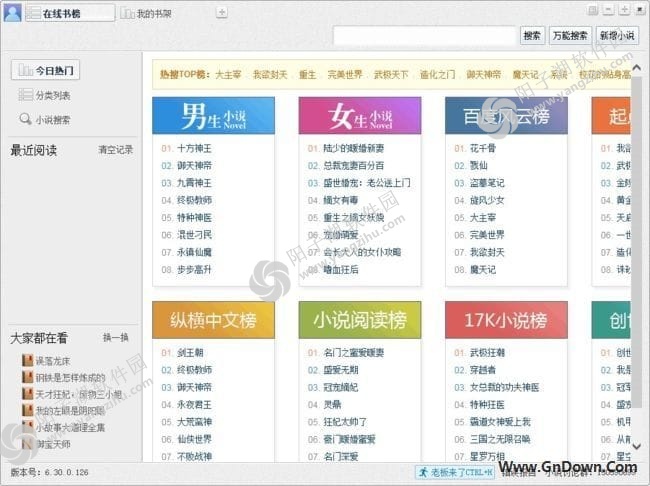The image size is (650, 486).
Task: Open novel 嗜血狂后
Action: (340, 270)
